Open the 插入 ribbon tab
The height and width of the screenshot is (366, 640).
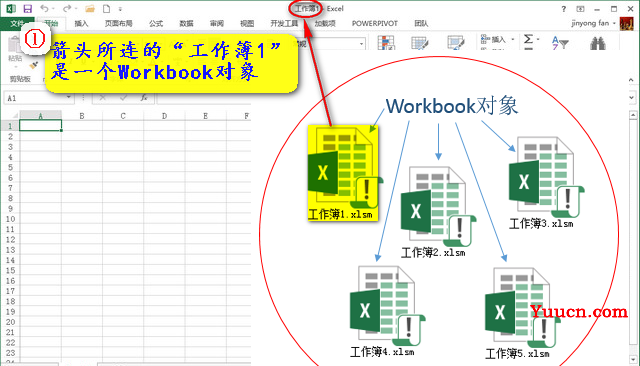(x=81, y=24)
